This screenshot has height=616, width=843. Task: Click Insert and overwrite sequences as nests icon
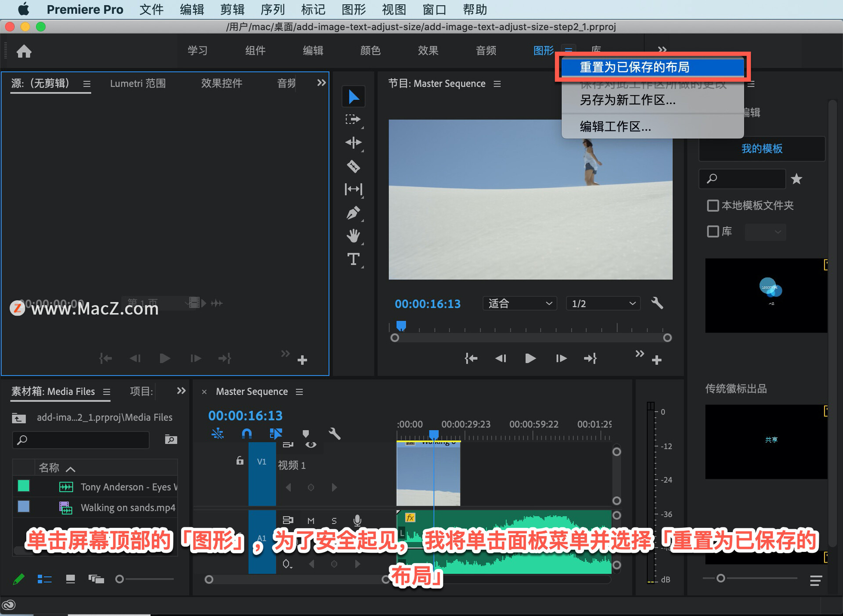click(x=217, y=434)
